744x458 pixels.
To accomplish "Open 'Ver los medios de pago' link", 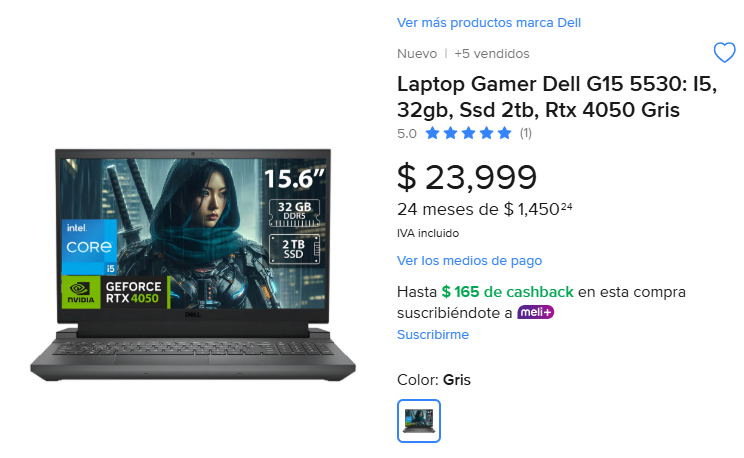I will click(469, 261).
